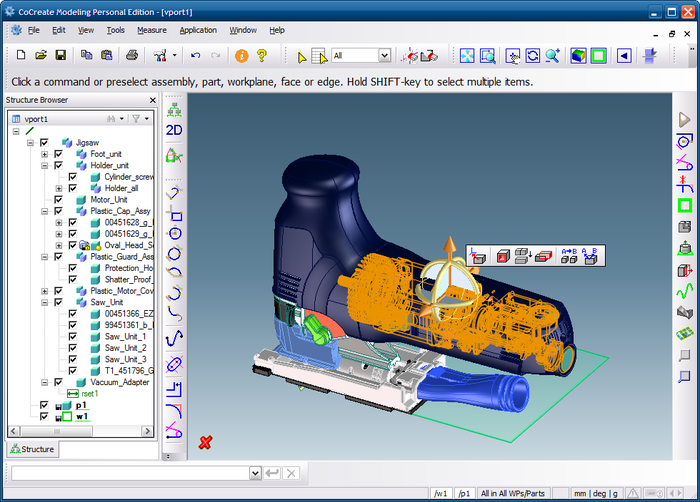Click the command line enter button
This screenshot has width=700, height=502.
[x=272, y=473]
